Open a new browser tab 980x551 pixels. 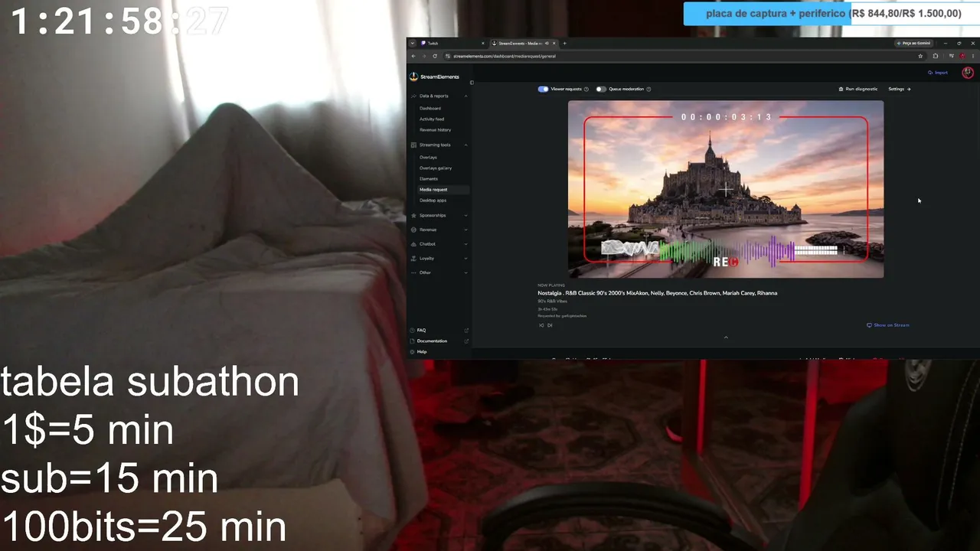pos(567,43)
